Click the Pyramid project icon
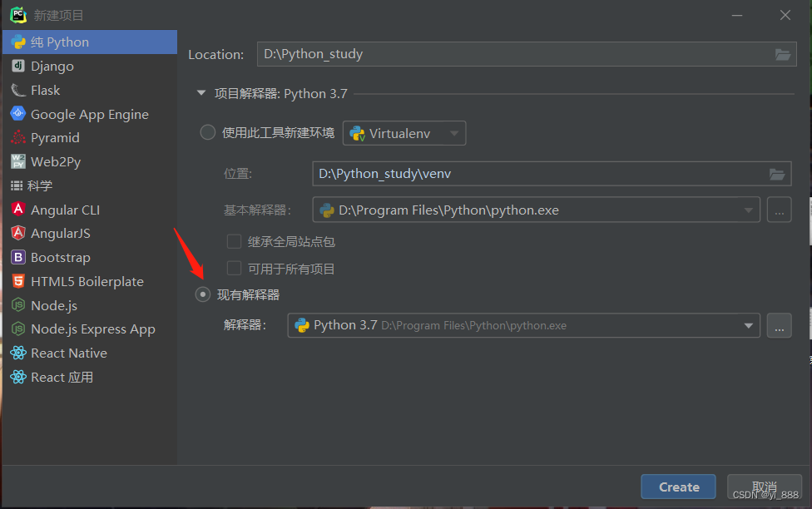 [x=18, y=137]
